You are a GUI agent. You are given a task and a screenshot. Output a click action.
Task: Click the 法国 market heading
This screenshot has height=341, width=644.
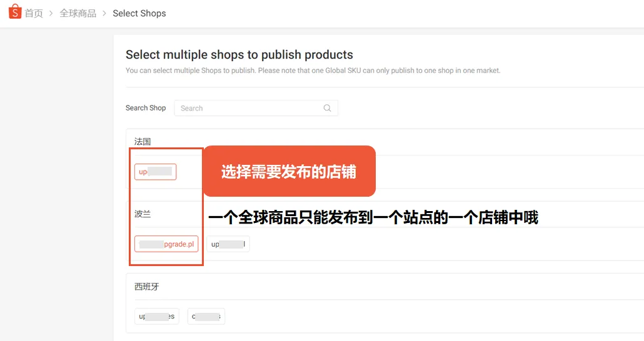[x=143, y=142]
